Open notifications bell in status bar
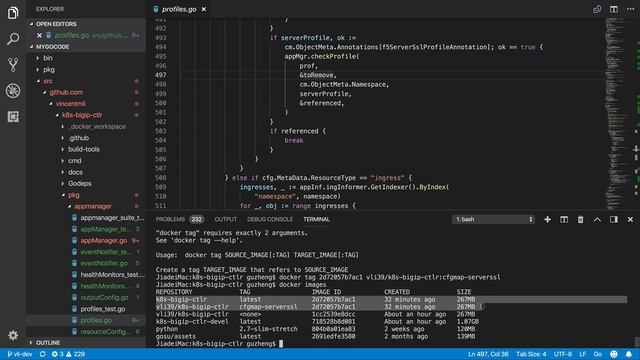The width and height of the screenshot is (640, 360). pyautogui.click(x=629, y=354)
